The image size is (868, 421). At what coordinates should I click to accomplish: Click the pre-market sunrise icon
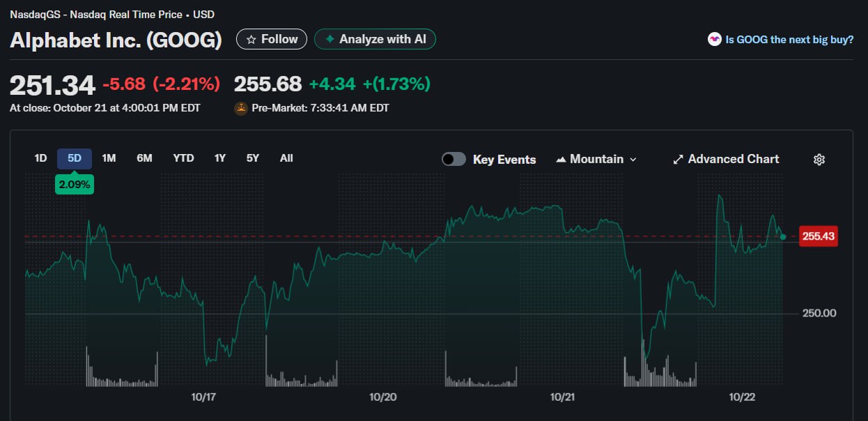[241, 108]
